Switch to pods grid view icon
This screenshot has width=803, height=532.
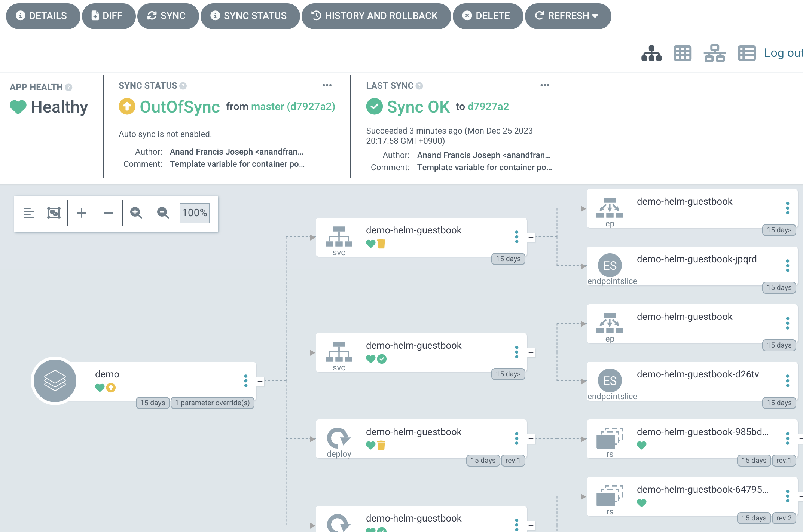pyautogui.click(x=683, y=53)
